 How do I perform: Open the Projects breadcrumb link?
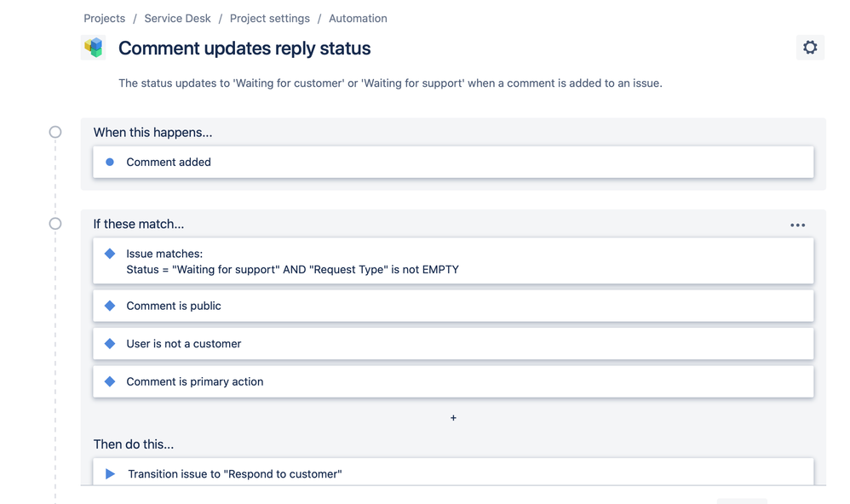[x=104, y=19]
